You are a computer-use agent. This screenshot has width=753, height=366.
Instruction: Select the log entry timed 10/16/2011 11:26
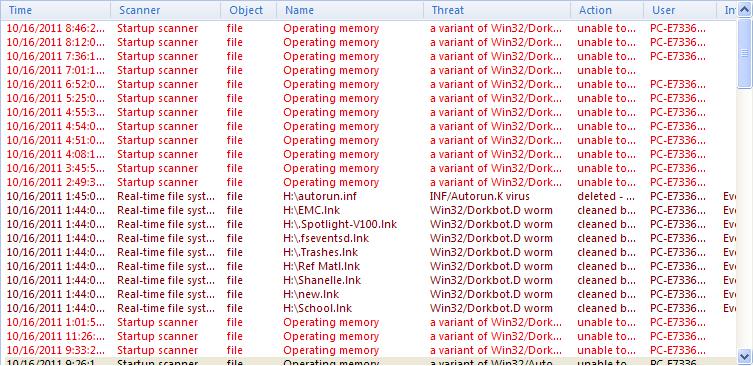point(369,336)
